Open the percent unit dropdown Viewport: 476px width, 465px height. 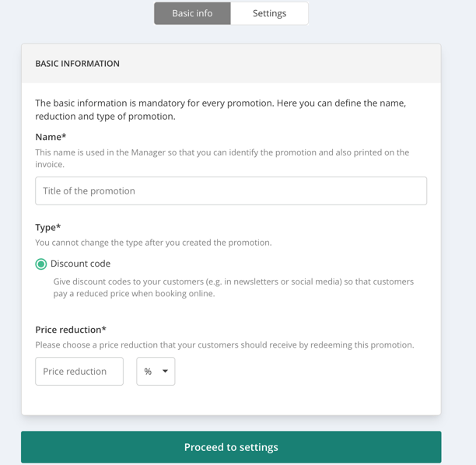[x=156, y=372]
